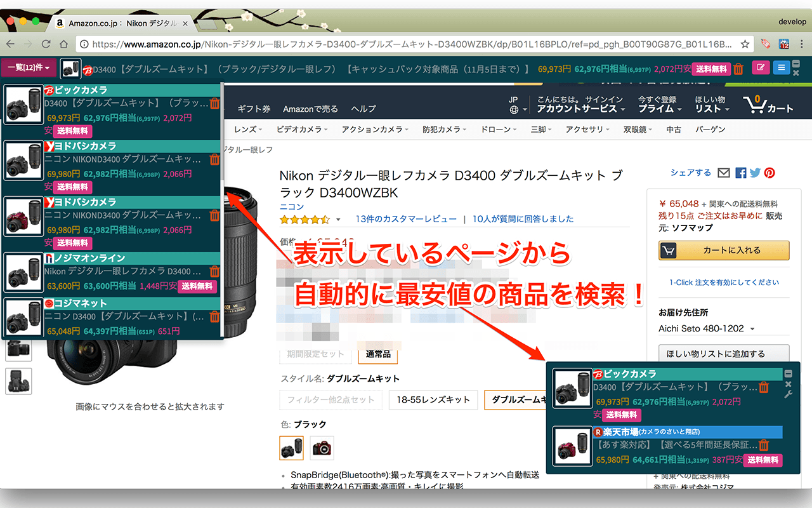
Task: Reload the page in the browser
Action: click(46, 44)
